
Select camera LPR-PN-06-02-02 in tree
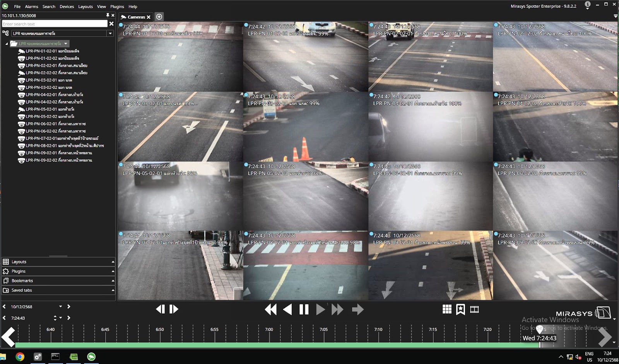click(x=52, y=131)
